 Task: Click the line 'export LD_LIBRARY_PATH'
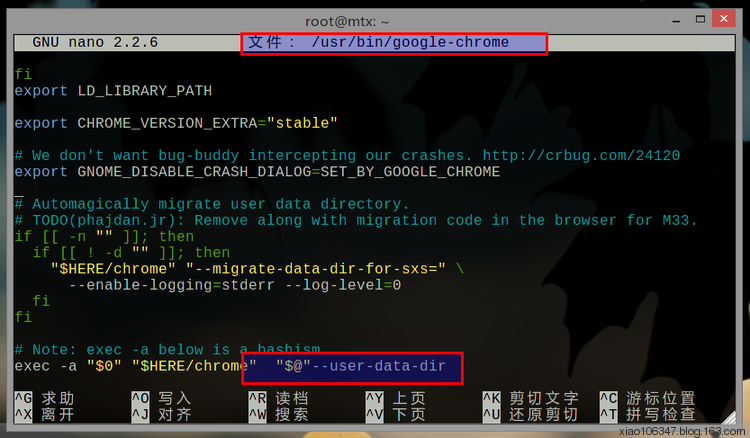pyautogui.click(x=113, y=91)
